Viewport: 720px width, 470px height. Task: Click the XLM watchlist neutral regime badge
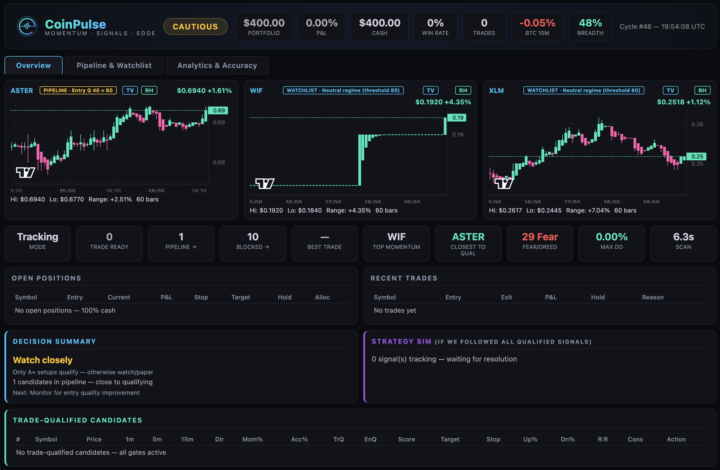point(583,90)
